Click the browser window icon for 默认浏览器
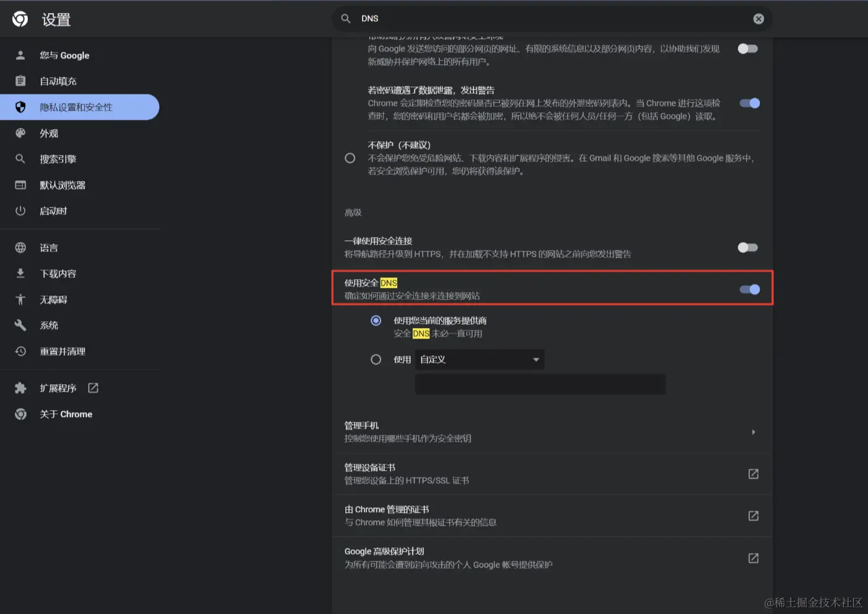868x614 pixels. [x=20, y=185]
